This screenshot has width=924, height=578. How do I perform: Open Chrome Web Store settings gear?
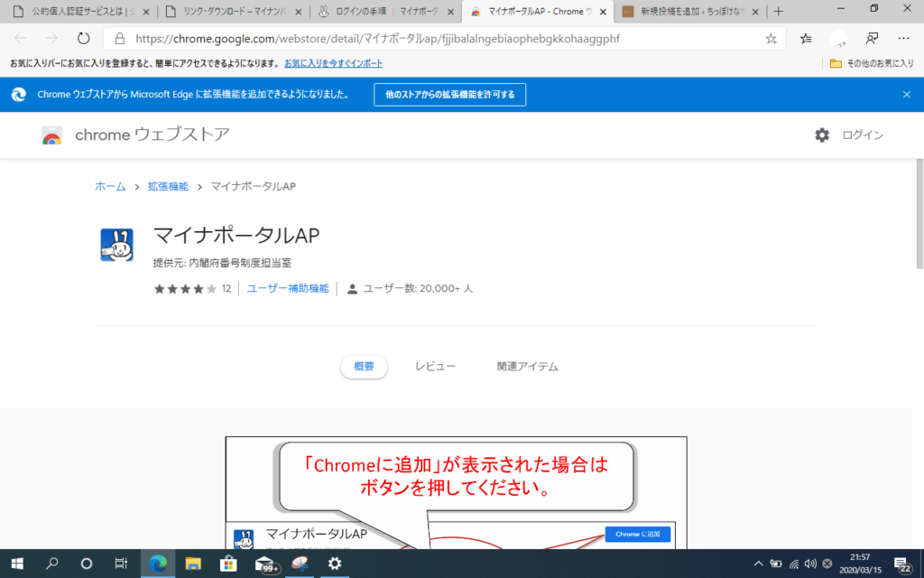822,135
